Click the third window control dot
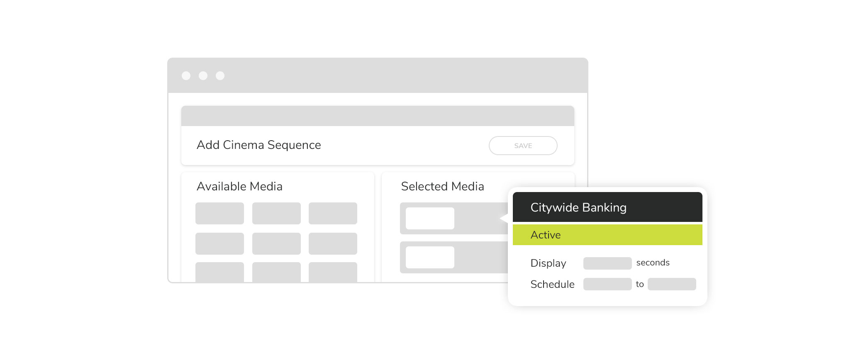This screenshot has width=868, height=348. click(x=220, y=75)
